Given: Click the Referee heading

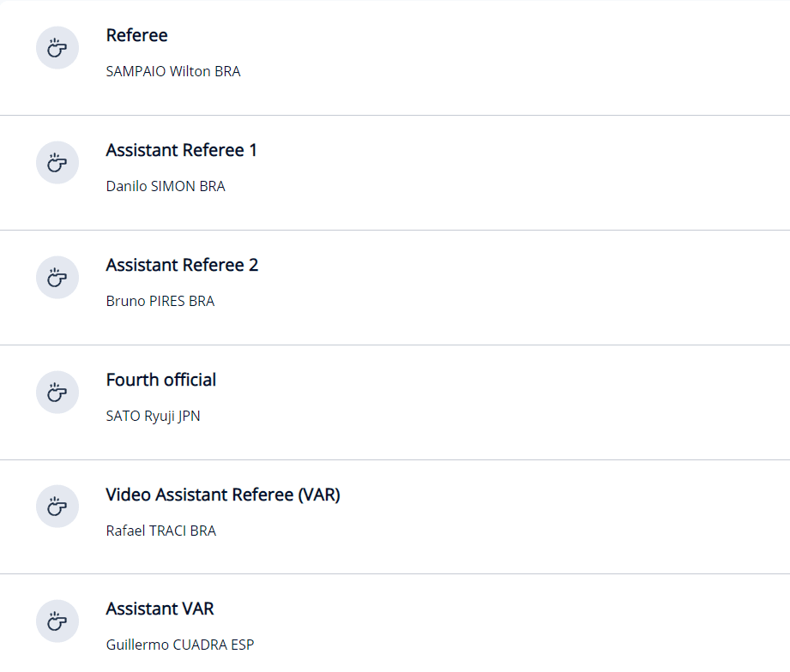Looking at the screenshot, I should coord(136,35).
